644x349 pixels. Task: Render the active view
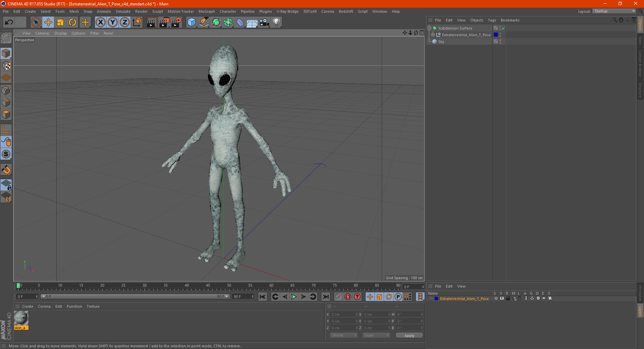pos(152,22)
